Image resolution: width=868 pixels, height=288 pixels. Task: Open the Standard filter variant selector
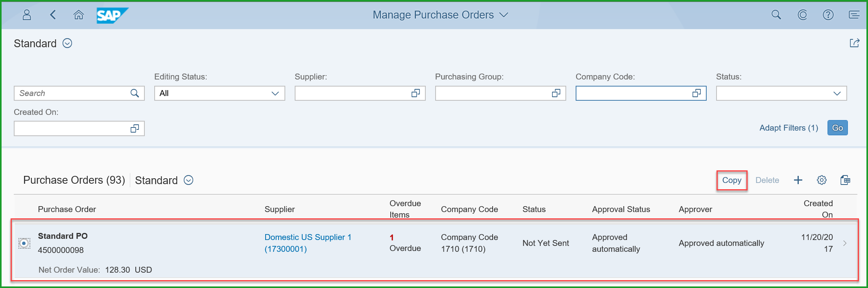pyautogui.click(x=67, y=43)
